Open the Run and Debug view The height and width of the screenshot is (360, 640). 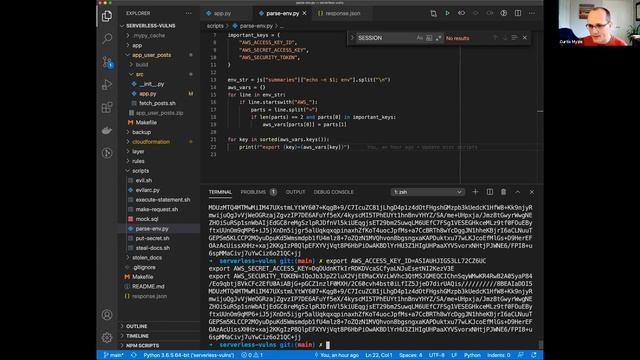tap(107, 84)
